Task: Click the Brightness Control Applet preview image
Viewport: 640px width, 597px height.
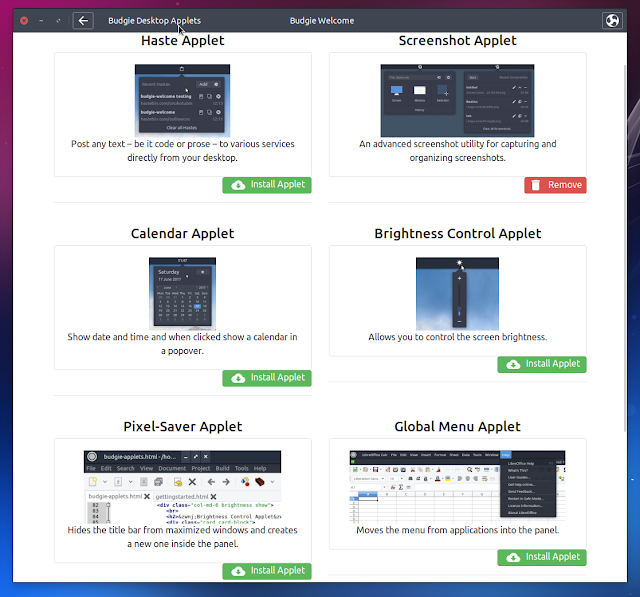Action: 457,293
